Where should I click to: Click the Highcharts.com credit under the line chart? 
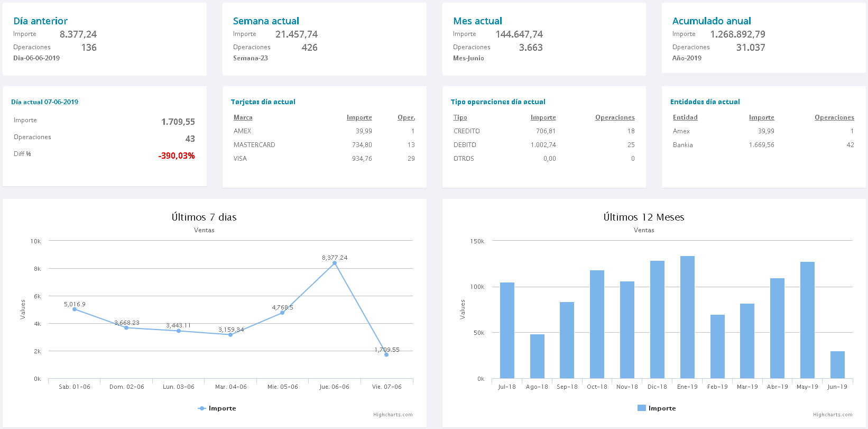pyautogui.click(x=393, y=415)
